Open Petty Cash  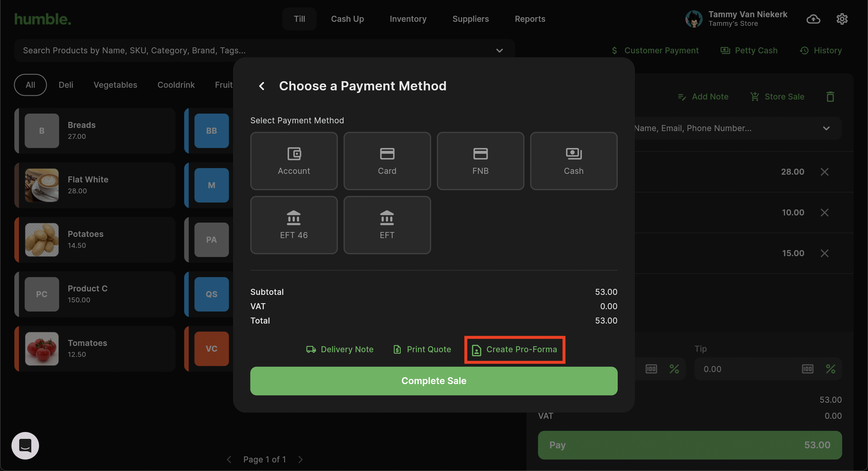749,50
